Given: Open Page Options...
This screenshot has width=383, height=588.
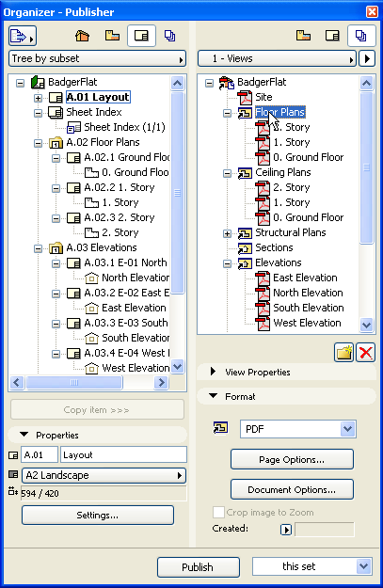Looking at the screenshot, I should pyautogui.click(x=292, y=459).
